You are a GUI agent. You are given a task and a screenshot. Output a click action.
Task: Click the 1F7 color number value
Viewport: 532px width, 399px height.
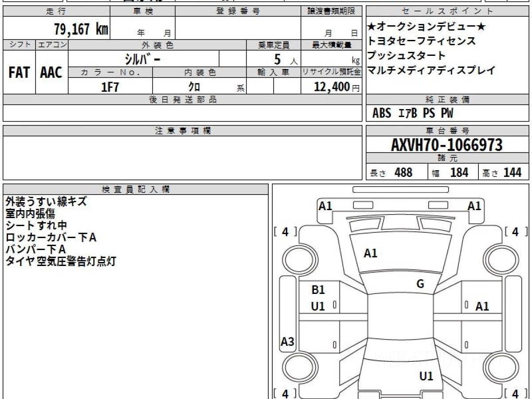click(x=110, y=87)
